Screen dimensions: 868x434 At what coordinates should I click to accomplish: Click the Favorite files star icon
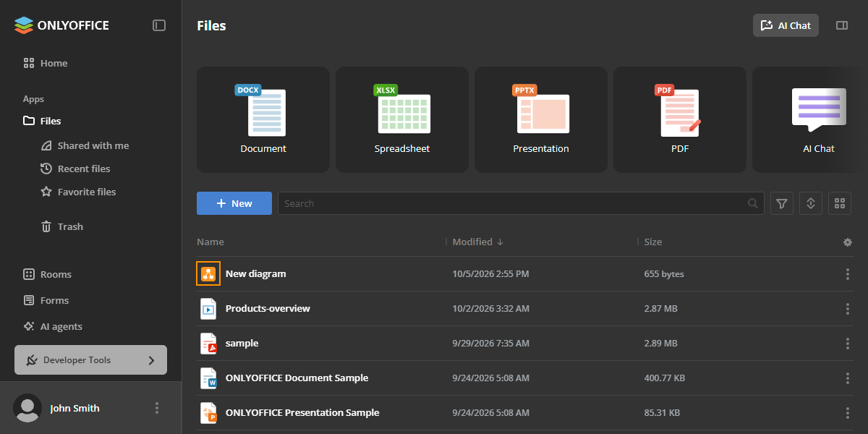pos(46,192)
